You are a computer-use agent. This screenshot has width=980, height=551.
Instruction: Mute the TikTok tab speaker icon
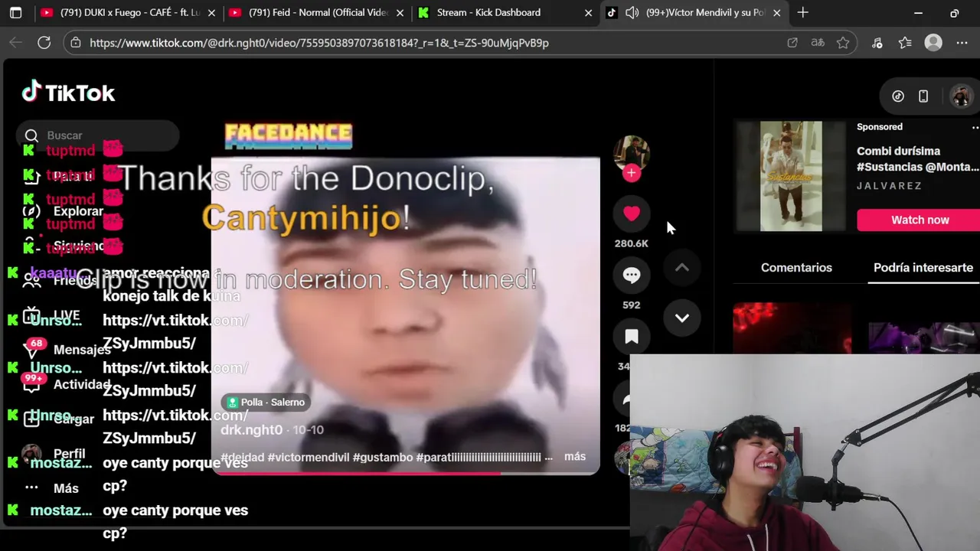coord(632,13)
